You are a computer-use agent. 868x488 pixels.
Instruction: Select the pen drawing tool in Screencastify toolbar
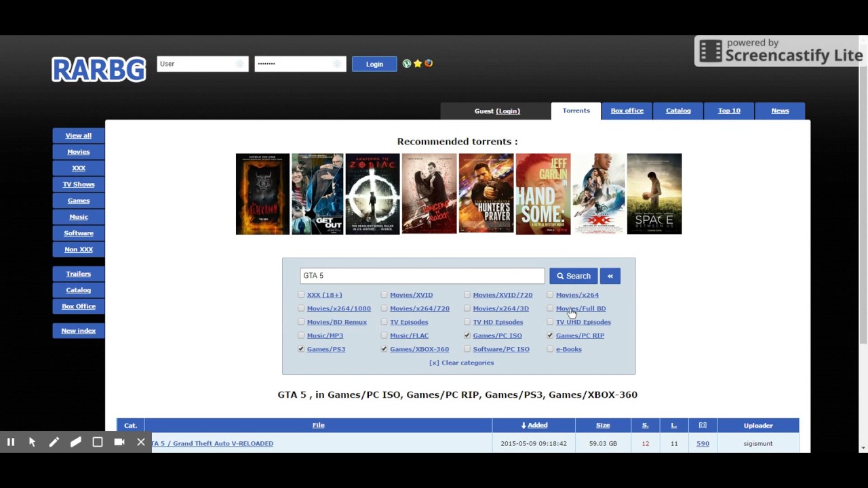(x=54, y=442)
